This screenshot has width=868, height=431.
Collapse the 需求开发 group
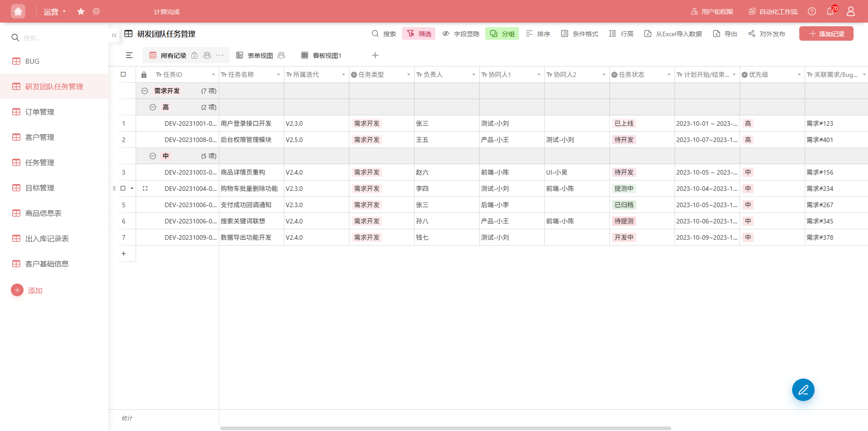click(x=145, y=91)
